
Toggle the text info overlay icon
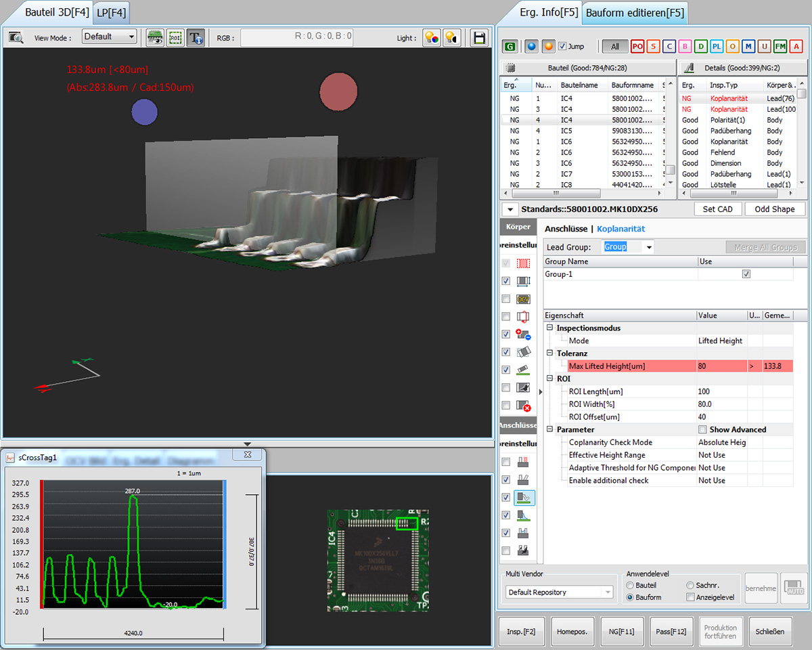pos(196,37)
